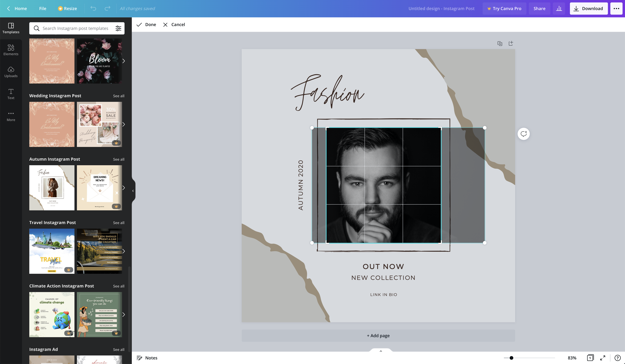The image size is (625, 364).
Task: Open the File menu in top bar
Action: (43, 8)
